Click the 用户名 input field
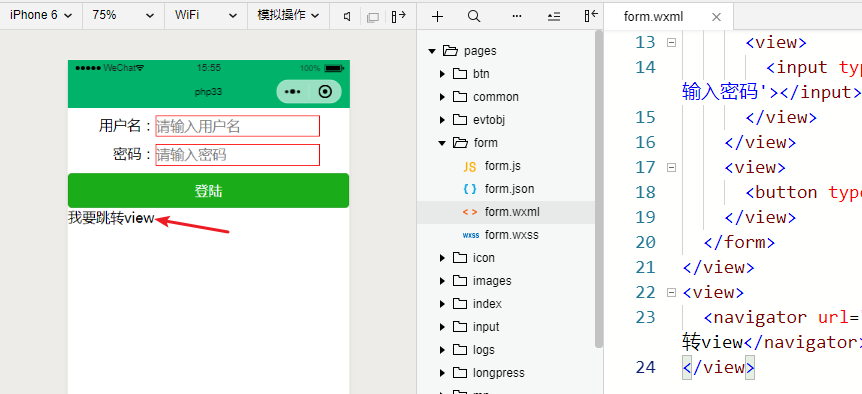The image size is (862, 394). [237, 126]
